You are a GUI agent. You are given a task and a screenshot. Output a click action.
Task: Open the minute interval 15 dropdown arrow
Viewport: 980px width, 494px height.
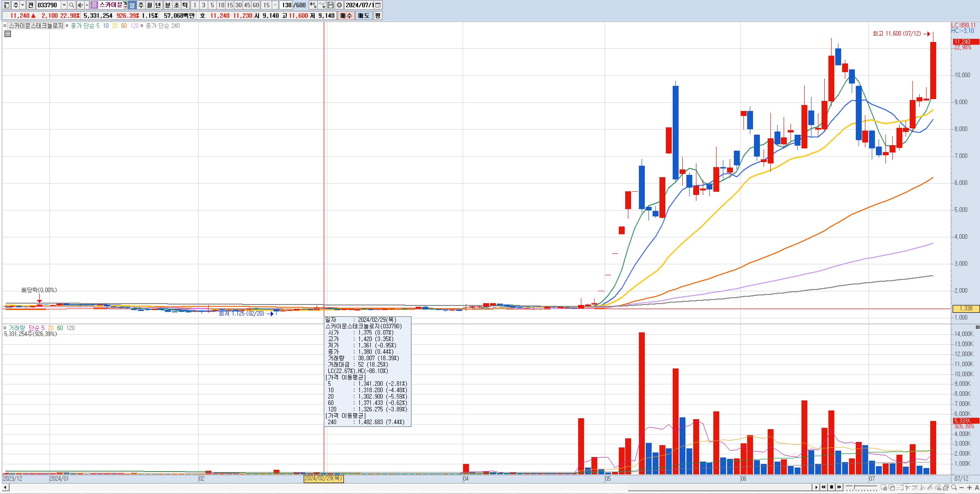[275, 5]
